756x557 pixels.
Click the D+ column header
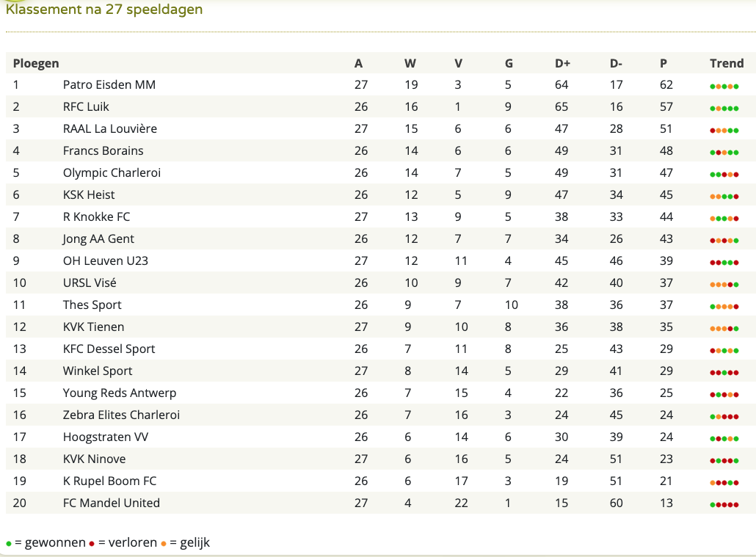(562, 63)
